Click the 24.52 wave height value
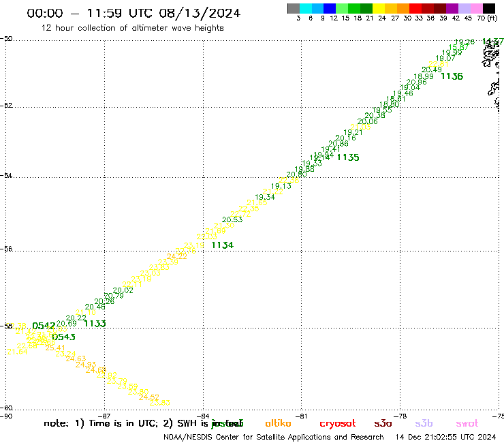This screenshot has height=443, width=504. point(149,397)
